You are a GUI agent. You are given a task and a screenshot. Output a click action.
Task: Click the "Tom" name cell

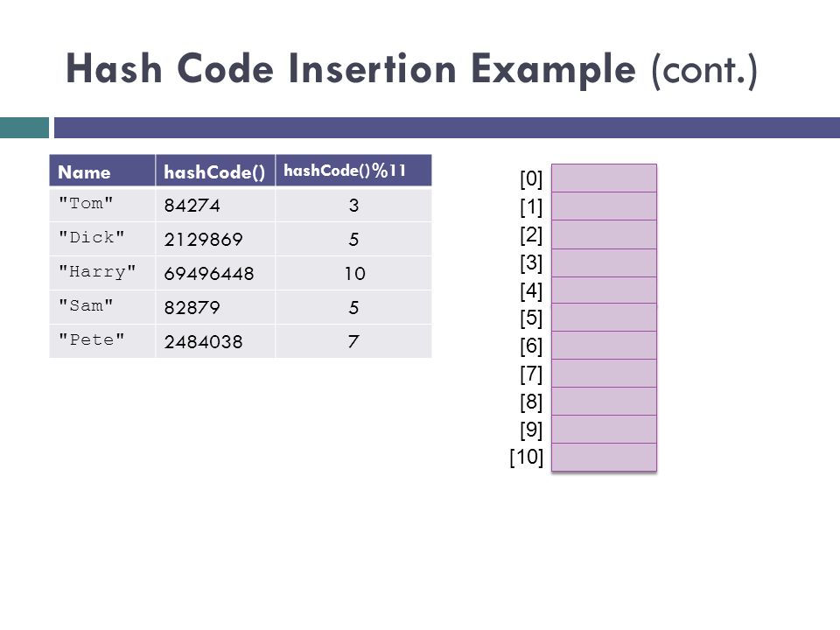[x=102, y=205]
